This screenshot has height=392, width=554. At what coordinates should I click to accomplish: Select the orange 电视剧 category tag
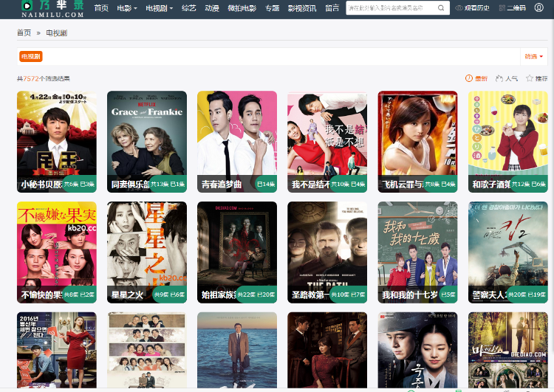[x=31, y=57]
